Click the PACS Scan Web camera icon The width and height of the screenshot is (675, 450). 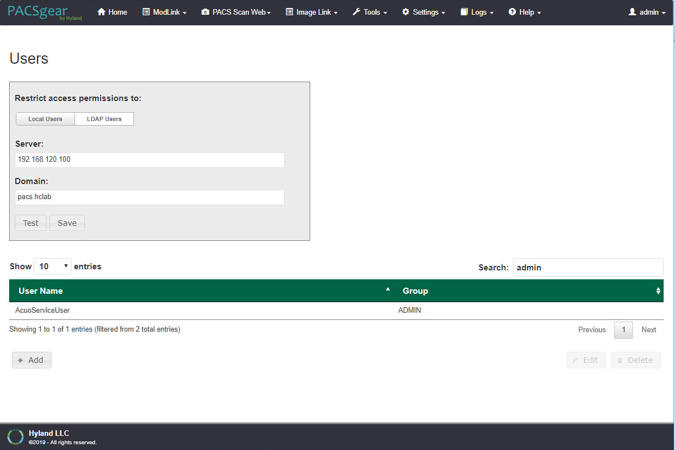[x=205, y=12]
